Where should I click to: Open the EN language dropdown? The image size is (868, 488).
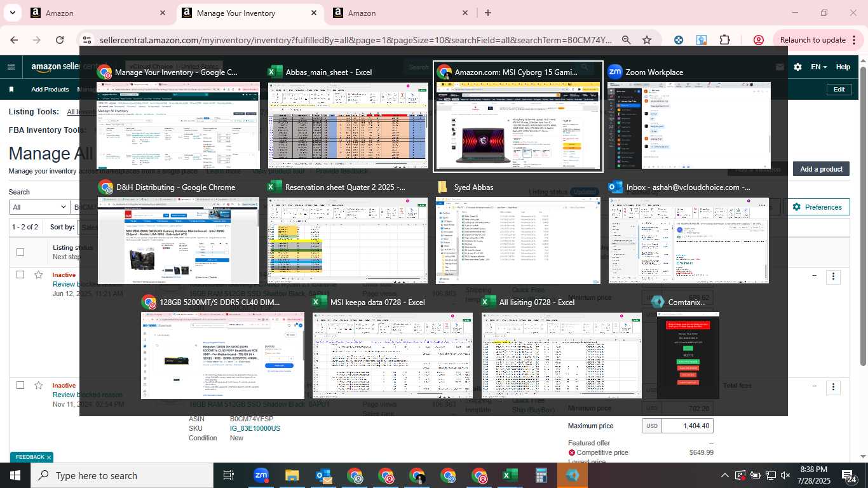click(819, 67)
